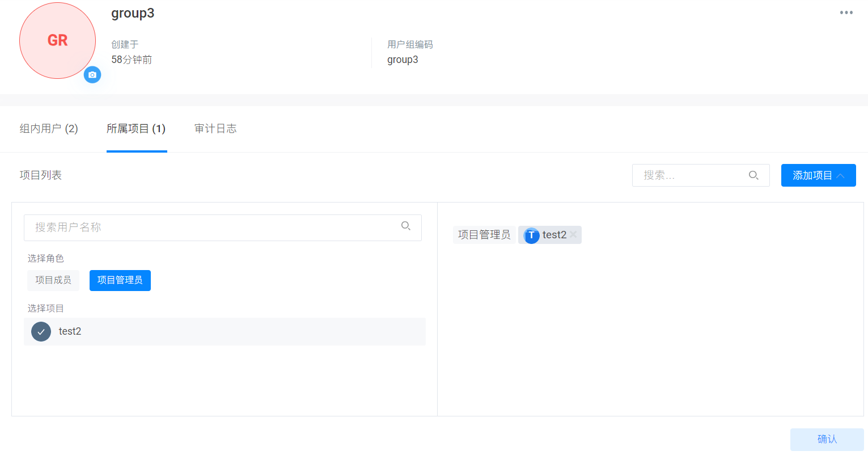Click the magnifier icon in the 搜索用户名称 field
The image size is (868, 455).
click(406, 226)
